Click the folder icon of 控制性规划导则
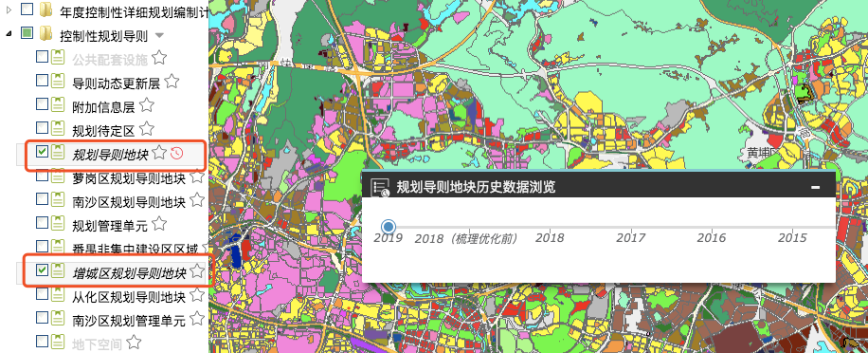The width and height of the screenshot is (868, 353). pos(45,34)
